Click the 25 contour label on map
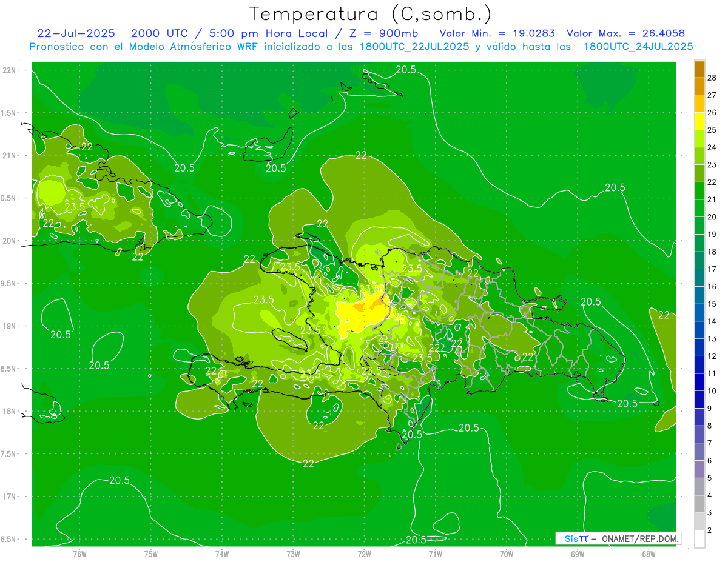Image resolution: width=728 pixels, height=562 pixels. [x=400, y=317]
